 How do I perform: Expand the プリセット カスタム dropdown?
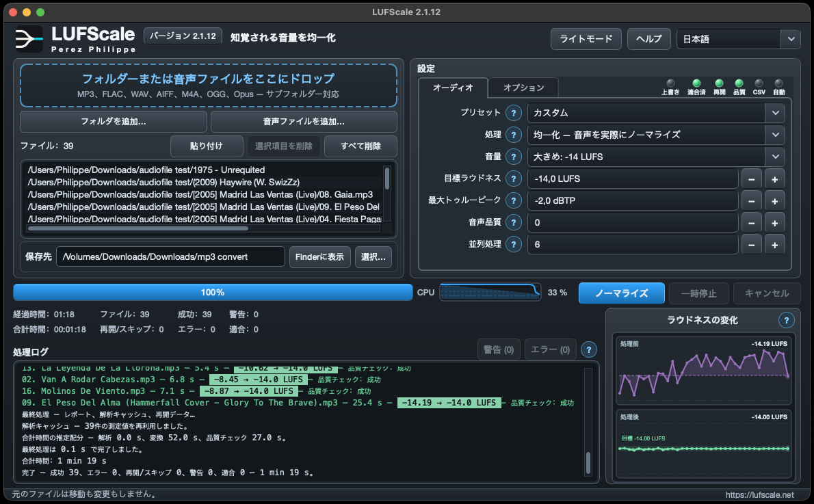pos(656,113)
